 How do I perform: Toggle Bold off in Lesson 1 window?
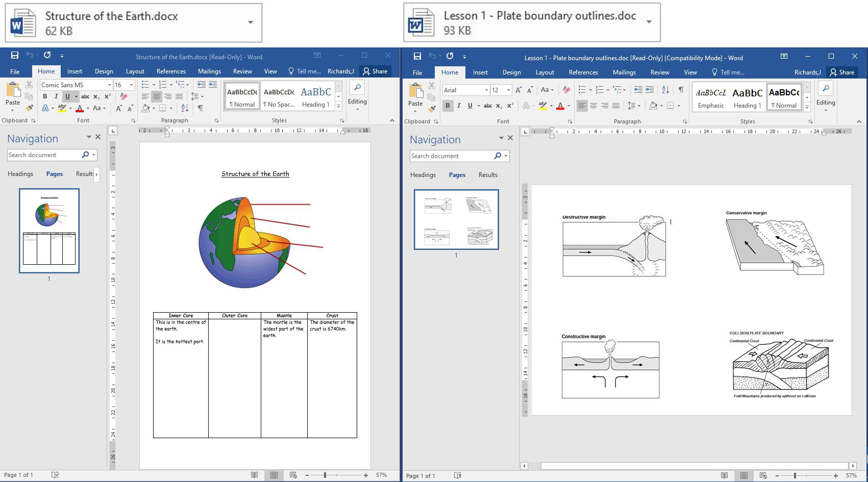(448, 106)
